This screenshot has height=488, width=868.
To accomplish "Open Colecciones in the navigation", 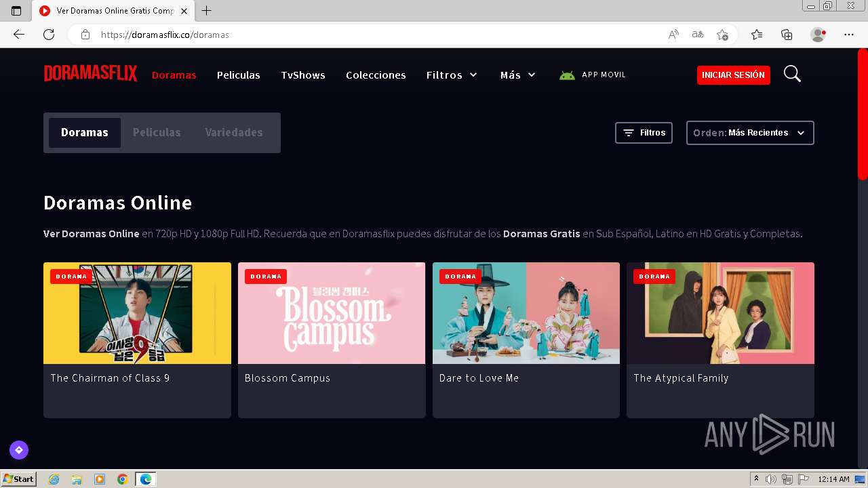I will (376, 75).
